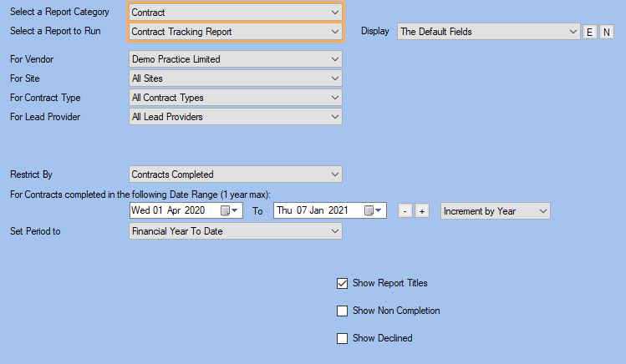Viewport: 626px width, 364px height.
Task: Open the start date calendar picker icon
Action: pyautogui.click(x=229, y=210)
